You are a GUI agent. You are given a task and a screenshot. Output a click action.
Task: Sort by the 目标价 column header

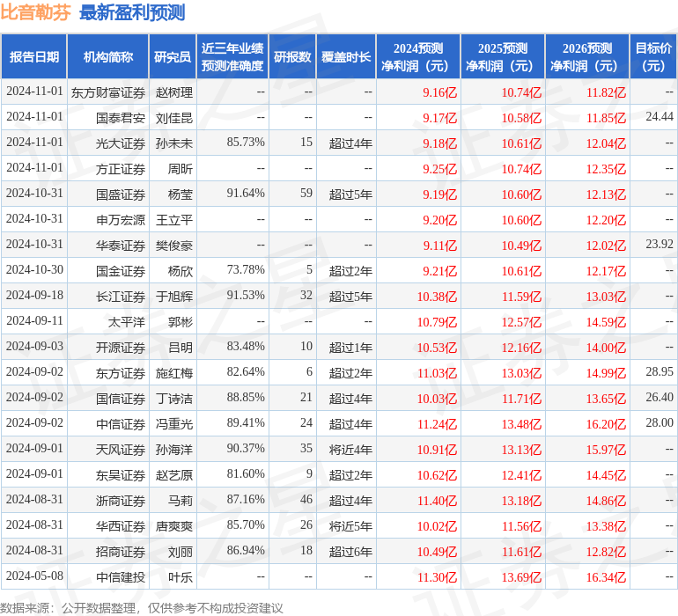coord(653,57)
